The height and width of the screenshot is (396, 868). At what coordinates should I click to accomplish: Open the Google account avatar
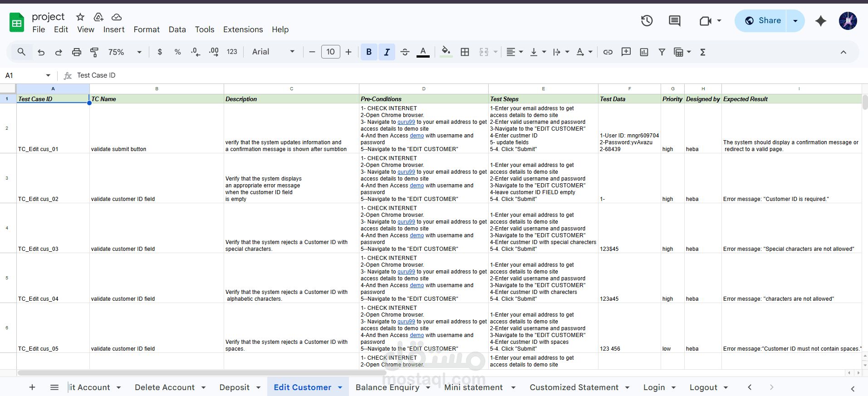tap(848, 21)
